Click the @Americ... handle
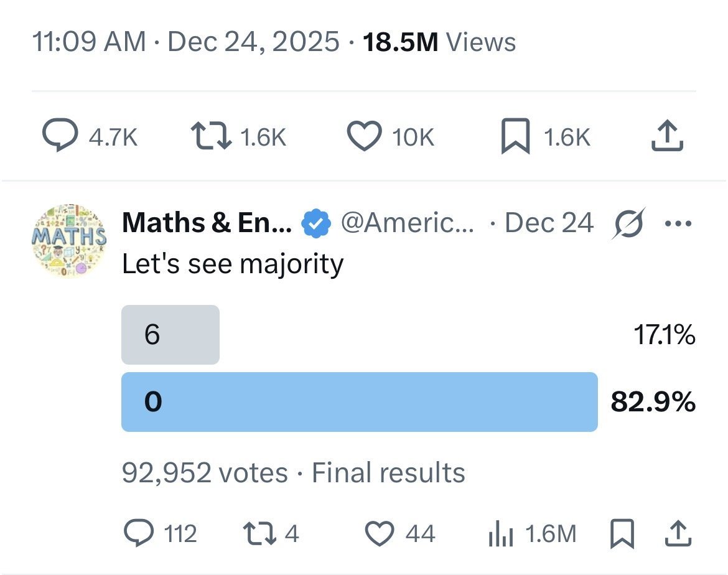The height and width of the screenshot is (575, 728). tap(408, 223)
